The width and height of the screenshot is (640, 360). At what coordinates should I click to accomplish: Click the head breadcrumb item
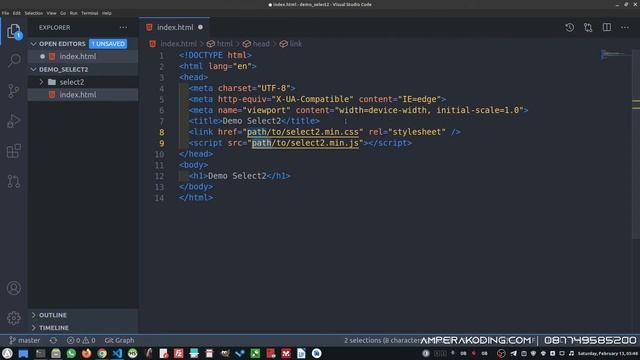261,44
